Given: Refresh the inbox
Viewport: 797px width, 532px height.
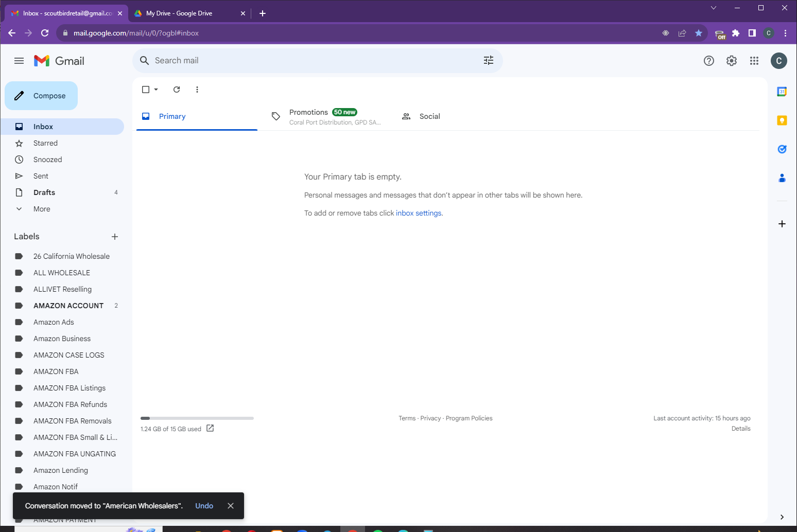Looking at the screenshot, I should click(177, 90).
